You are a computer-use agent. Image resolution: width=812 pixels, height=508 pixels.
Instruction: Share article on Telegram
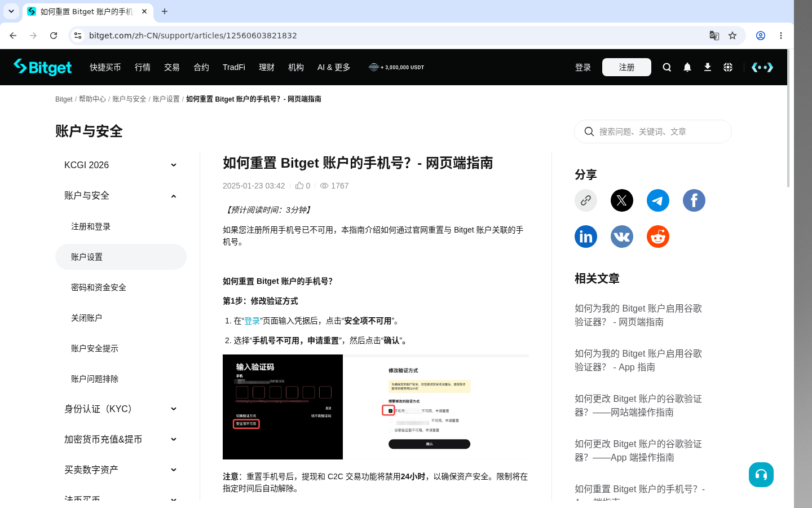(658, 200)
